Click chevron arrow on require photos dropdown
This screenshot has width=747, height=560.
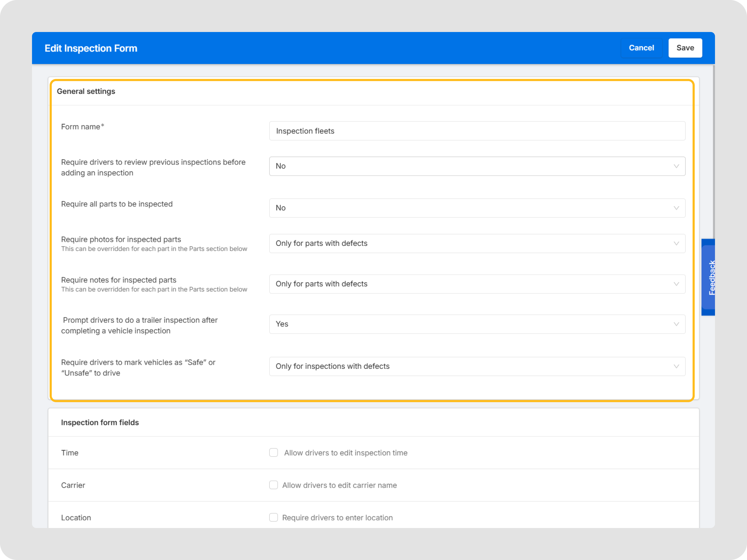coord(676,243)
